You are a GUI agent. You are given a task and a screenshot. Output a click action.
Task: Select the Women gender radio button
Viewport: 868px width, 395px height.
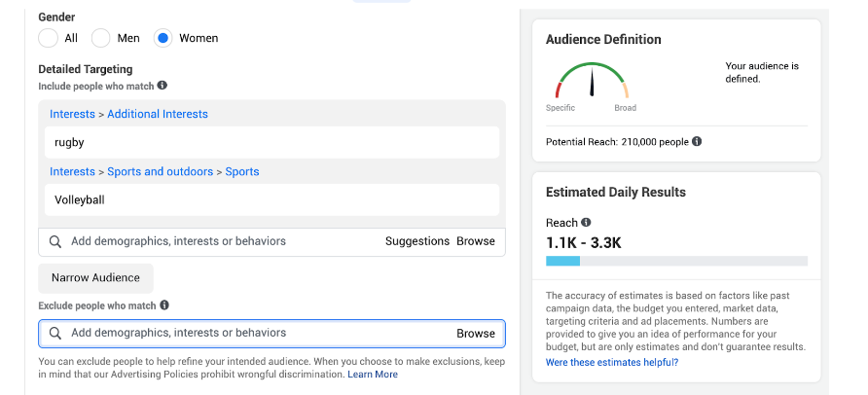pos(163,38)
